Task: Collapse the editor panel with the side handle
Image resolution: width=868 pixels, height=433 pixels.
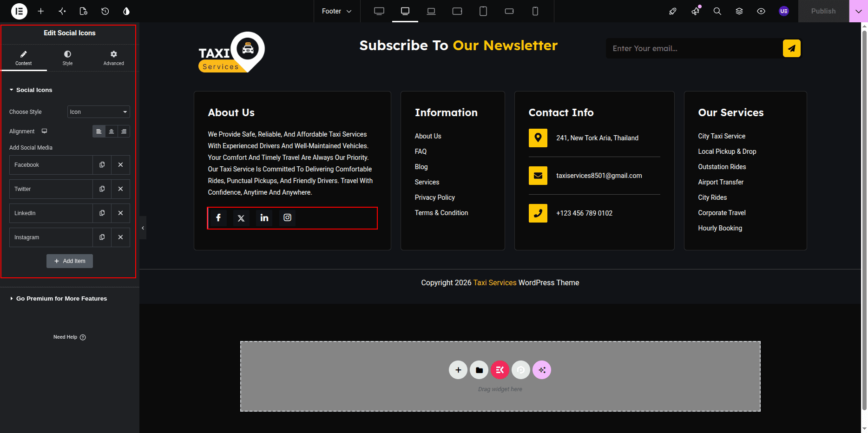Action: [143, 228]
